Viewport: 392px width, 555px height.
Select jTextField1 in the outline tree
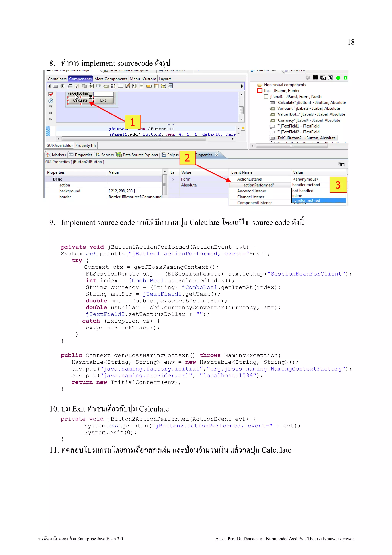coord(294,126)
